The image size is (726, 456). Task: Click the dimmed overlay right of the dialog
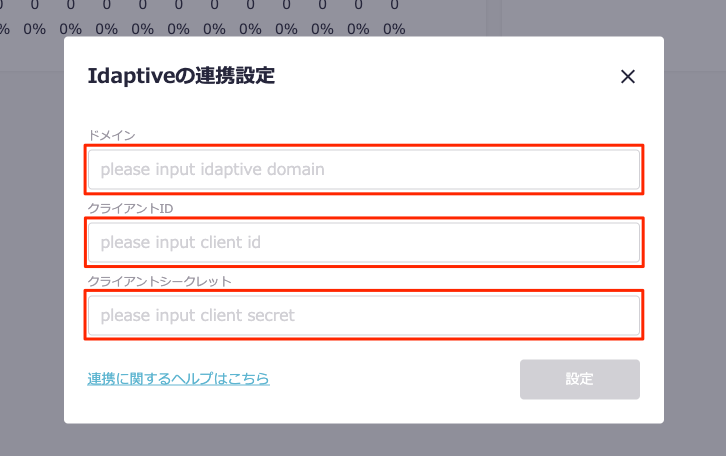point(694,250)
